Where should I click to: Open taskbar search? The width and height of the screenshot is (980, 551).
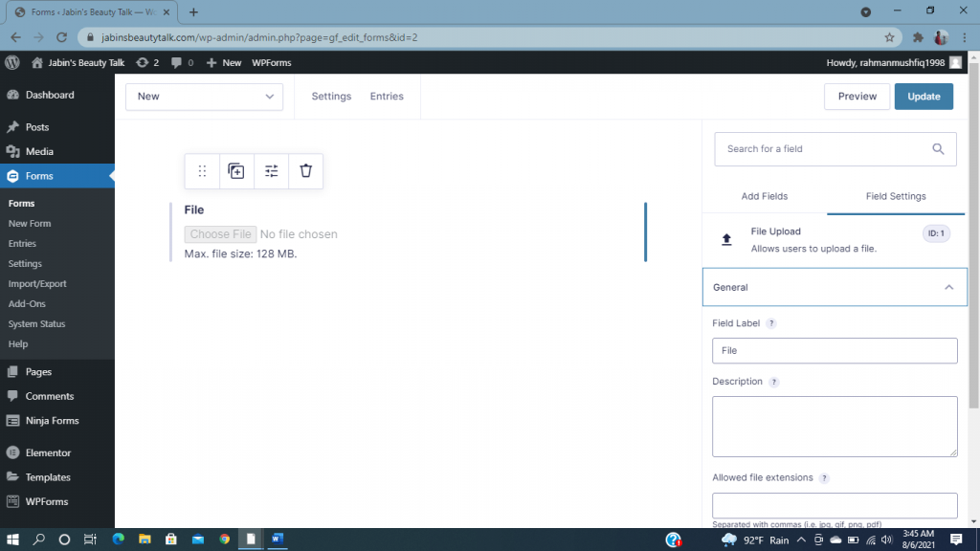38,540
